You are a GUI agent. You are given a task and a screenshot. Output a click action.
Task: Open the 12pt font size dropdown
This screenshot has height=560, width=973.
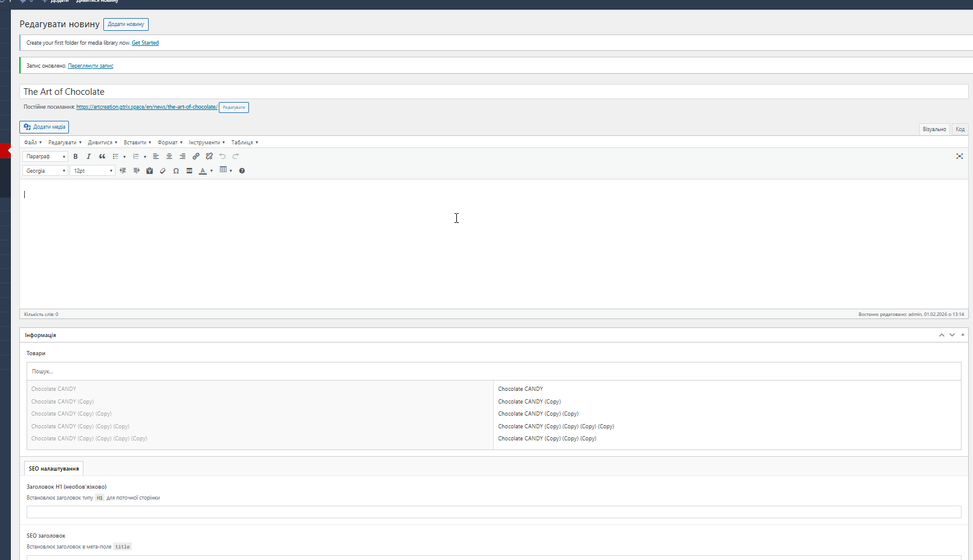[x=92, y=171]
